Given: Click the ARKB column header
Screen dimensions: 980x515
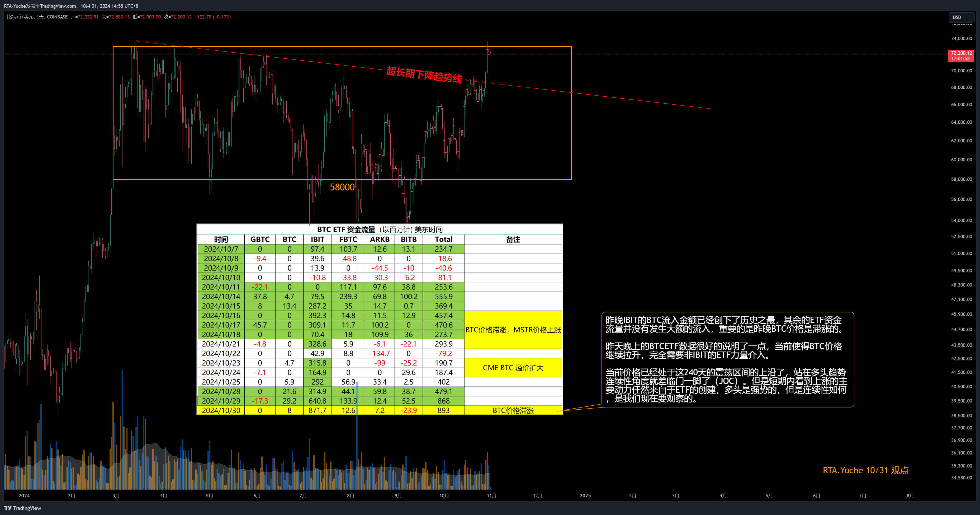Looking at the screenshot, I should [380, 240].
